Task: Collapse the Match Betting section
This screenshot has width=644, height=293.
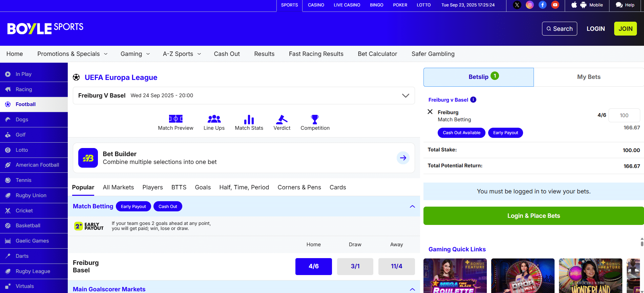Action: click(x=412, y=206)
